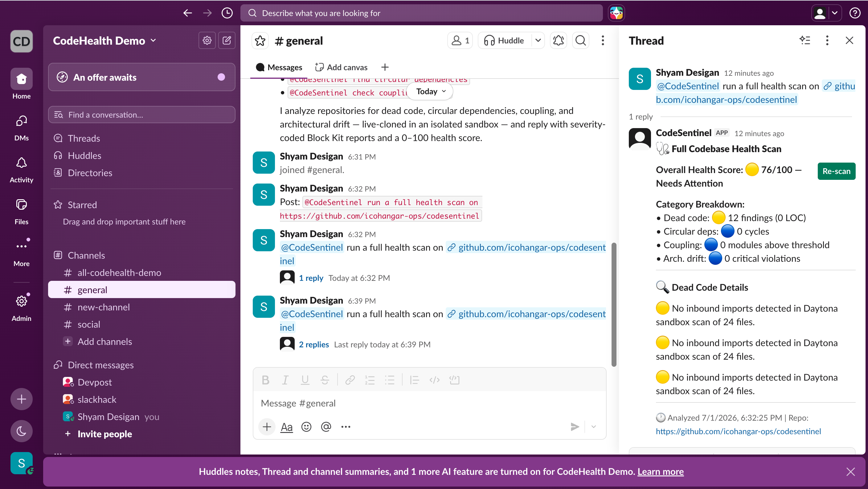
Task: Open DMs from the sidebar
Action: (x=22, y=128)
